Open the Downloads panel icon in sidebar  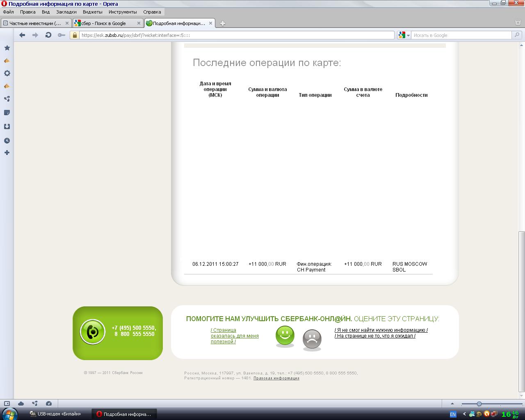coord(7,127)
